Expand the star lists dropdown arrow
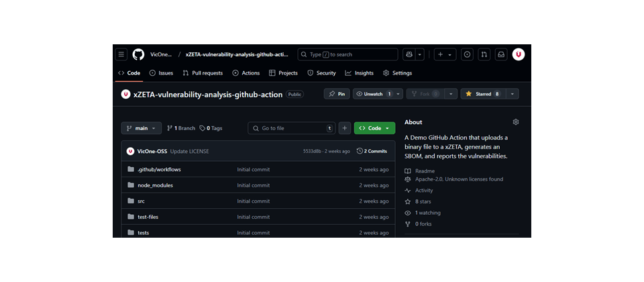Image resolution: width=644 pixels, height=282 pixels. (x=512, y=94)
